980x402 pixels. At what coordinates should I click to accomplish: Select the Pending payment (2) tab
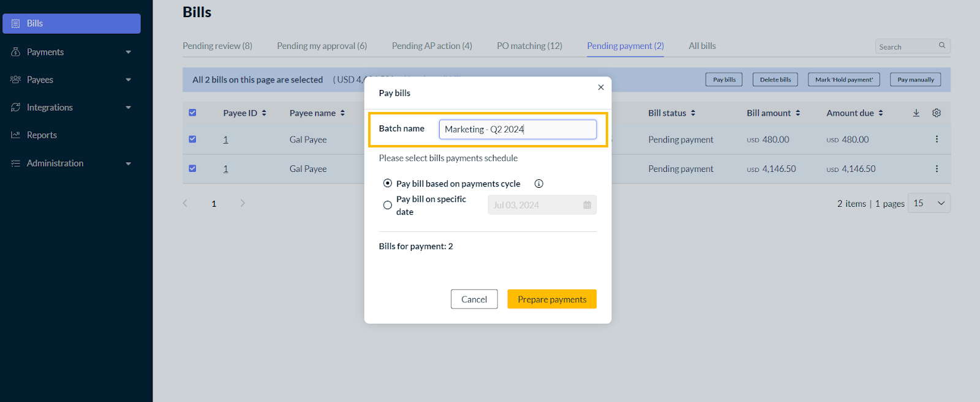[x=625, y=46]
